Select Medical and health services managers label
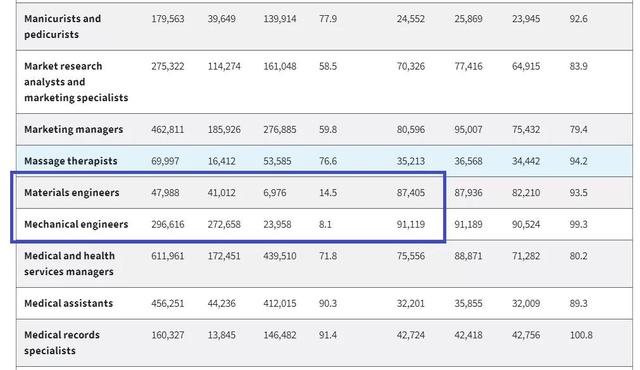 [69, 264]
